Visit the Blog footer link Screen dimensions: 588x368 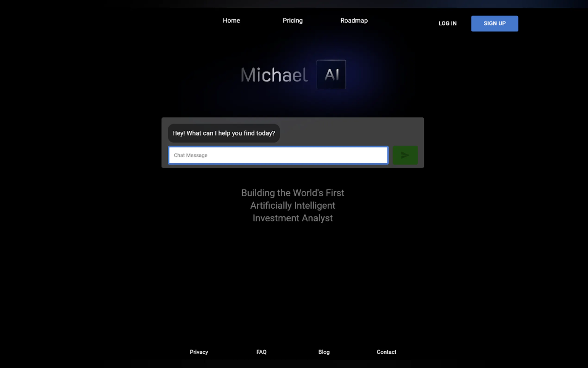324,352
